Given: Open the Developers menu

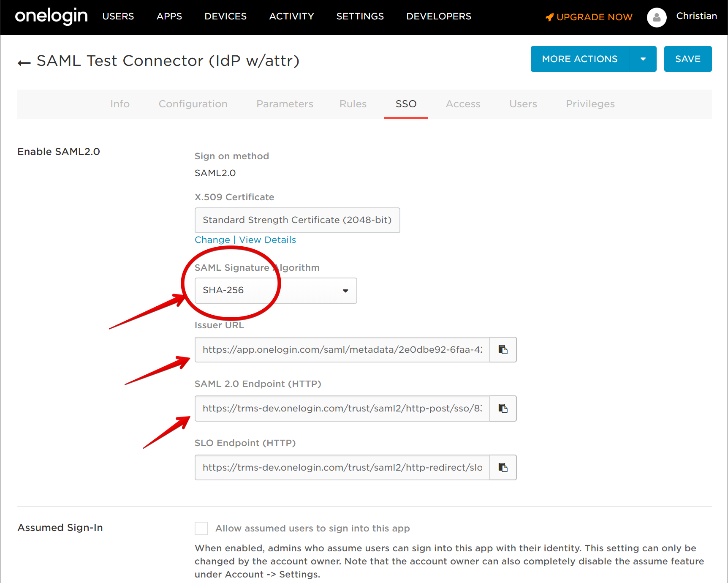Looking at the screenshot, I should [439, 16].
